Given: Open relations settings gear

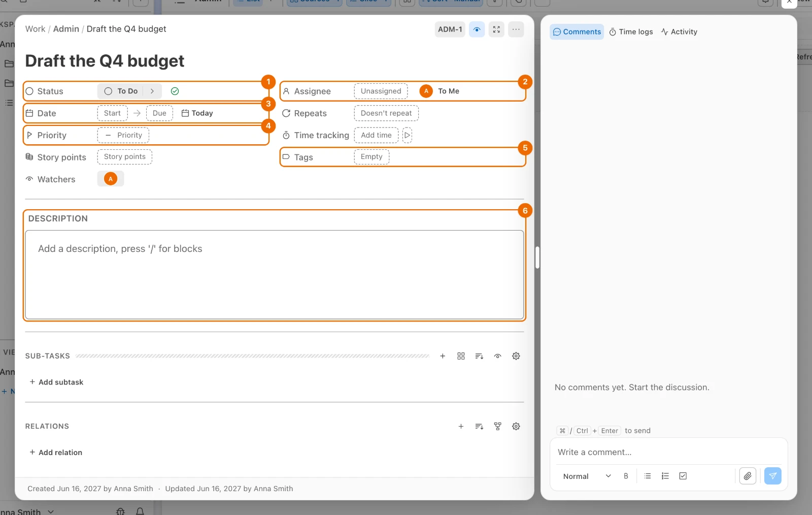Looking at the screenshot, I should click(516, 427).
